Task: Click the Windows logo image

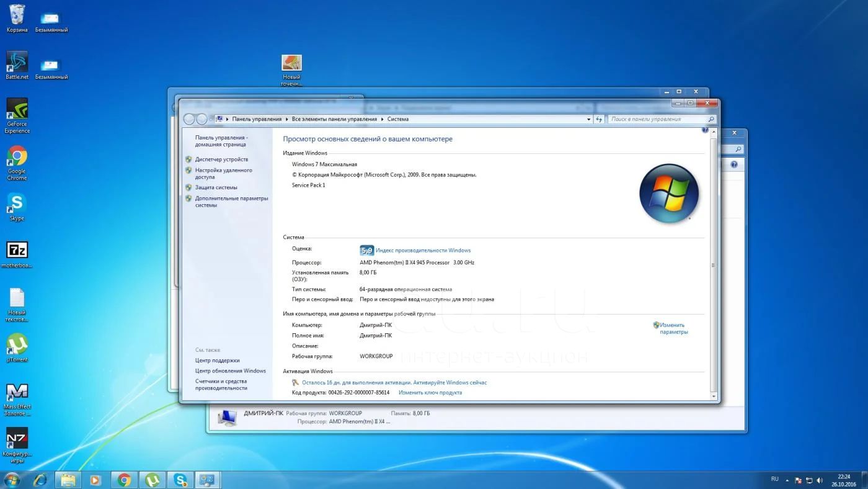Action: tap(669, 194)
